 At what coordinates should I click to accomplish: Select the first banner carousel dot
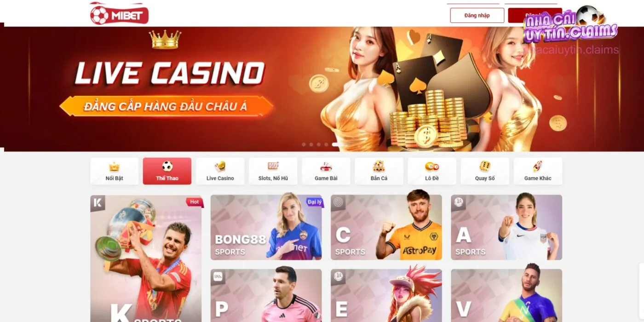(304, 144)
